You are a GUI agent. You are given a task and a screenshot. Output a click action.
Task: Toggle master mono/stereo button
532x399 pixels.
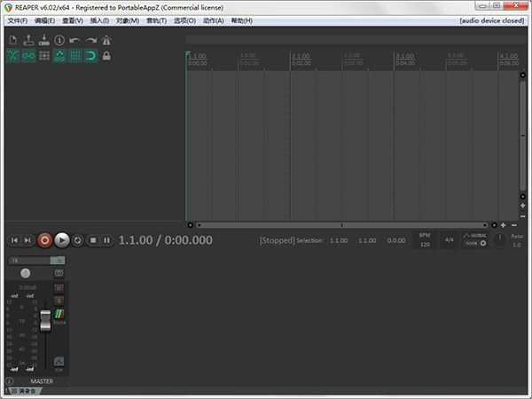click(x=59, y=273)
